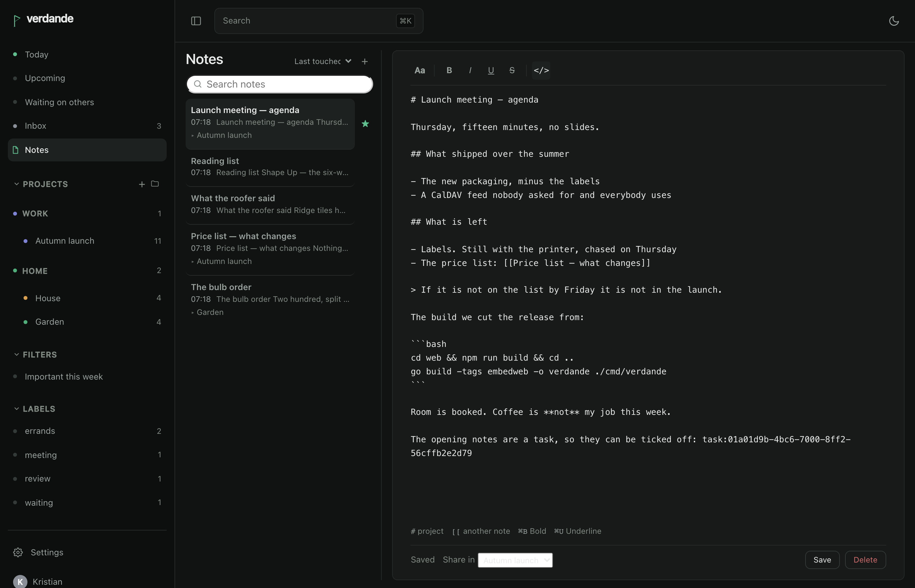
Task: Click the search magnifier icon in notes
Action: click(x=198, y=84)
